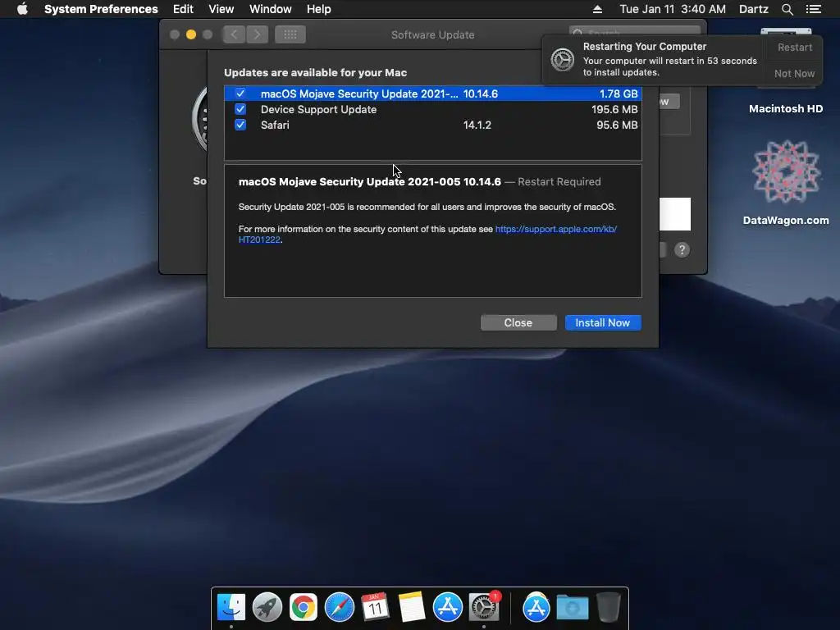Open Calendar icon showing 11
The image size is (840, 630).
(375, 607)
